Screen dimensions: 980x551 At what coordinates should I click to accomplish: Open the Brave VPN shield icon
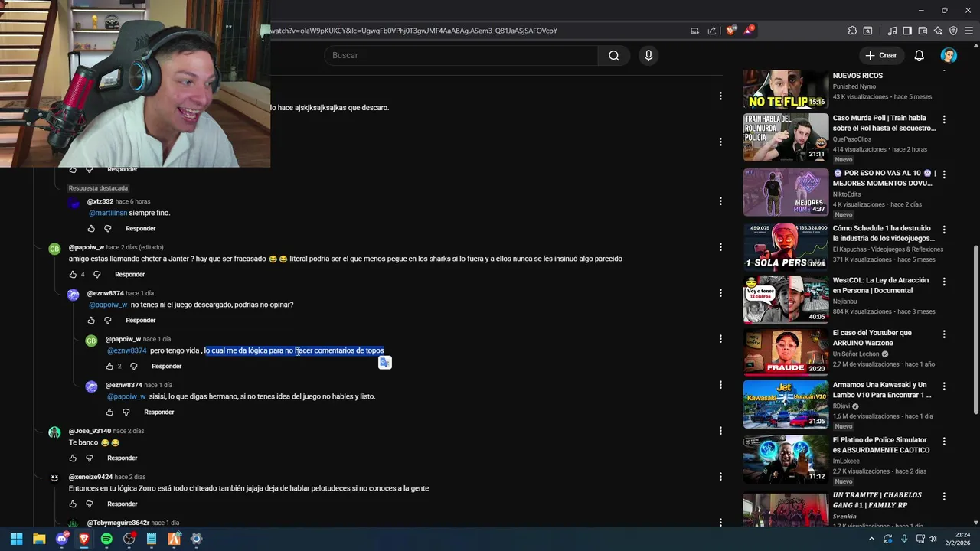click(953, 31)
